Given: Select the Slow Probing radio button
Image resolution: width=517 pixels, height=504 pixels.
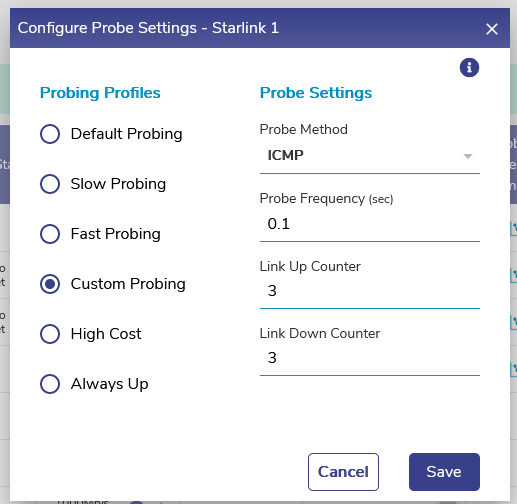Looking at the screenshot, I should click(x=50, y=184).
